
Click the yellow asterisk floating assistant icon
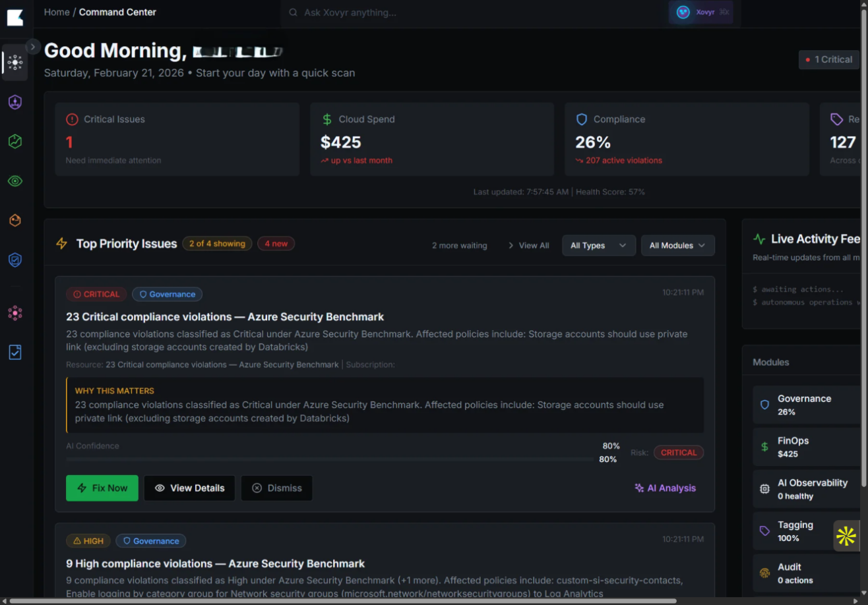(846, 536)
